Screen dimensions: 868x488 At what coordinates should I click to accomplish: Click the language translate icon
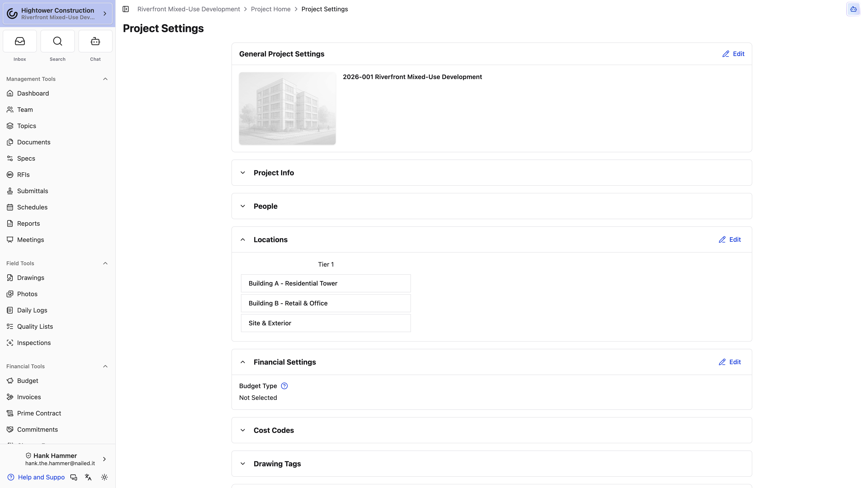[x=88, y=477]
